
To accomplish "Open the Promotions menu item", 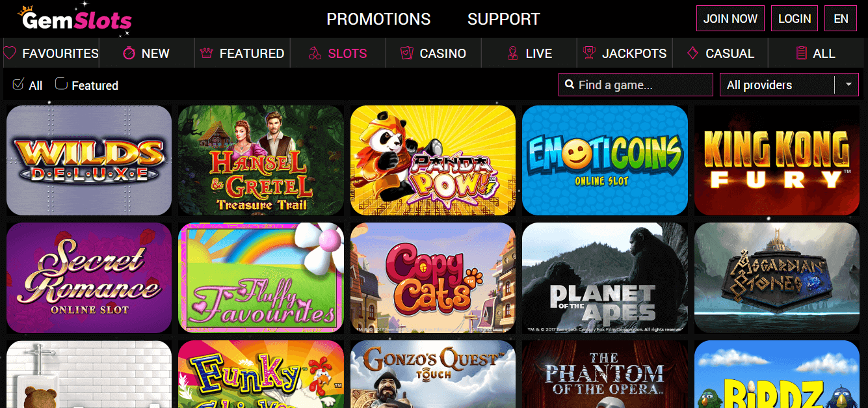I will pyautogui.click(x=378, y=19).
